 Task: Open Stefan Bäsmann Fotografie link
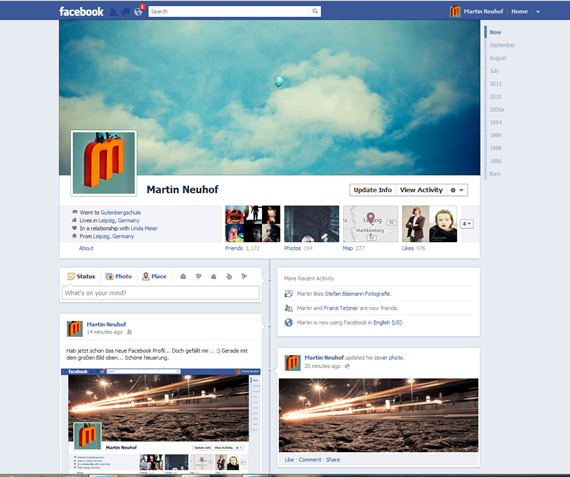358,294
